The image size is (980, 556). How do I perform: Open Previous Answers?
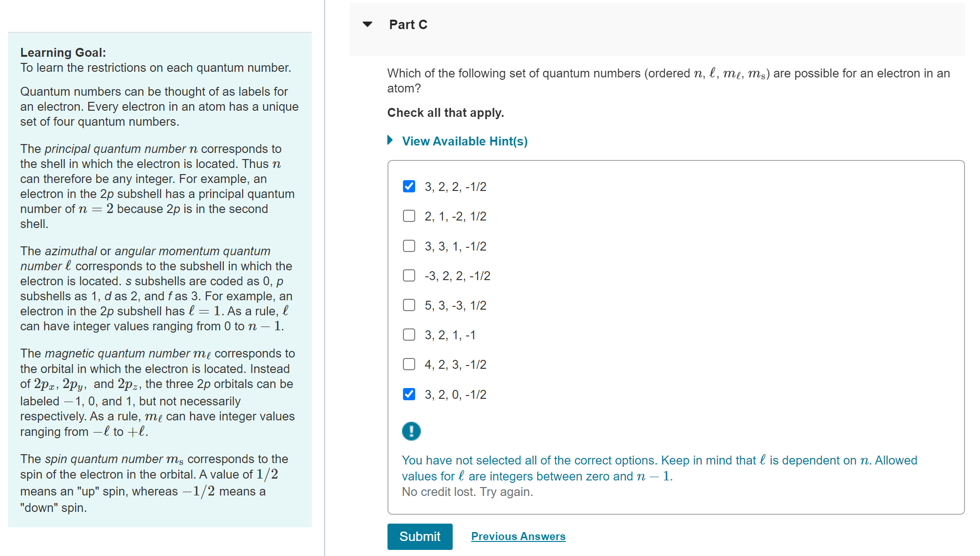pyautogui.click(x=518, y=536)
